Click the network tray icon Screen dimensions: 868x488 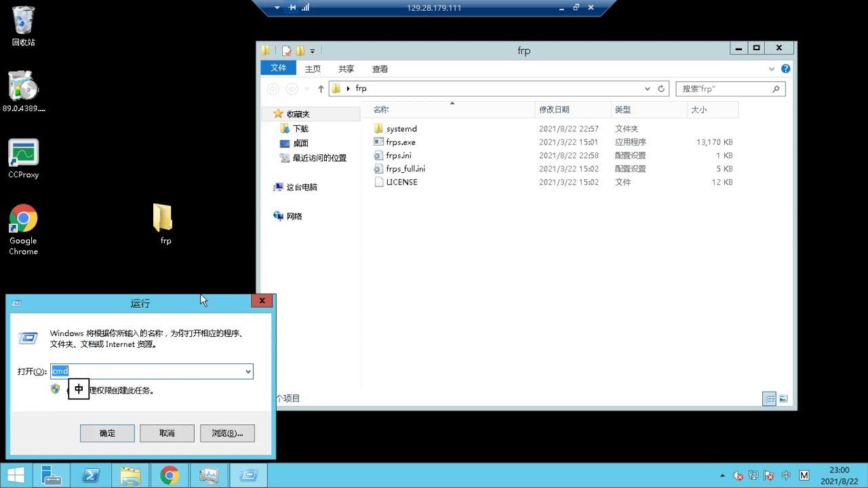pos(754,476)
